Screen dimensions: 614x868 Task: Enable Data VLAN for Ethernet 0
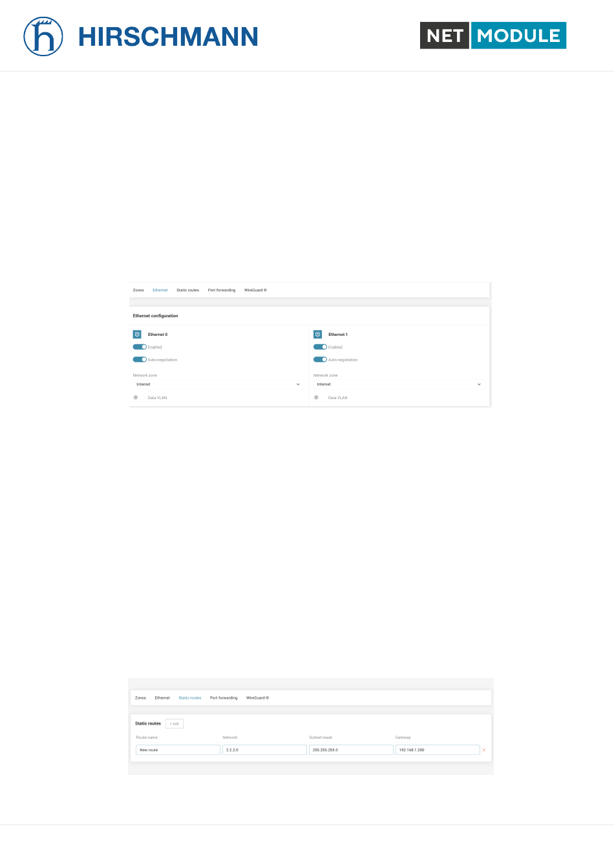136,397
